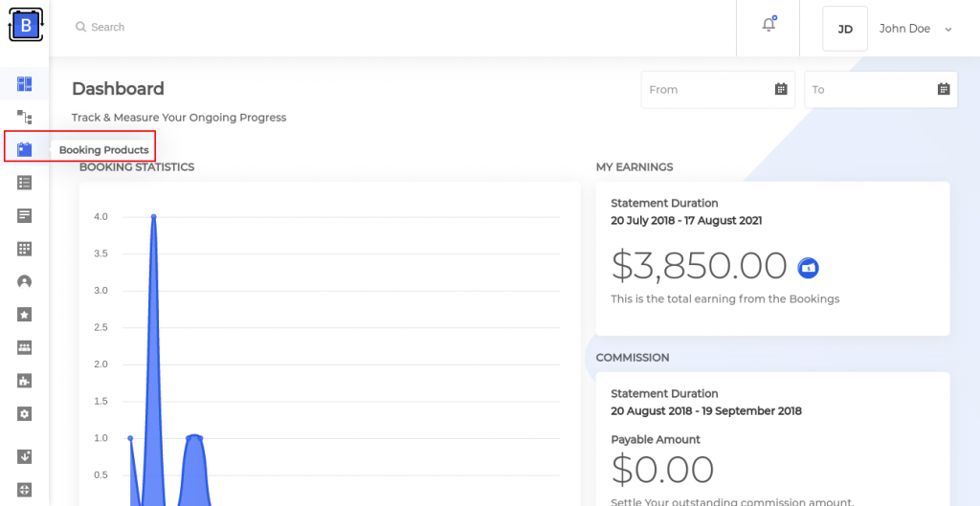
Task: Click the Payable Amount label
Action: pyautogui.click(x=656, y=439)
